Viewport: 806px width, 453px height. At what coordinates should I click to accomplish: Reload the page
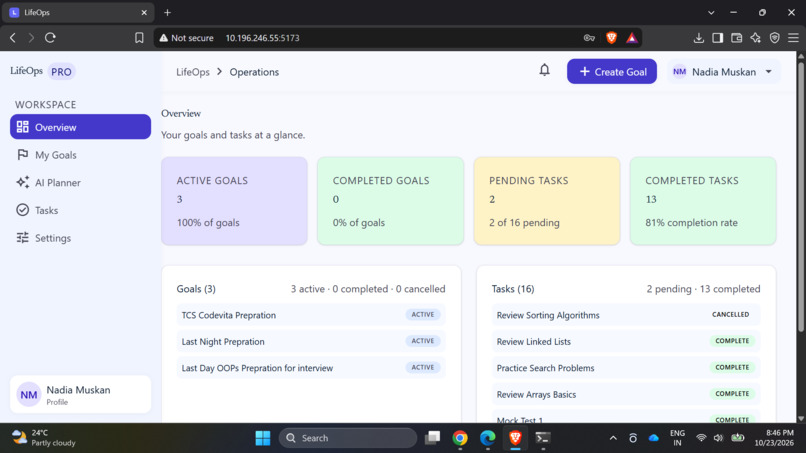point(50,38)
